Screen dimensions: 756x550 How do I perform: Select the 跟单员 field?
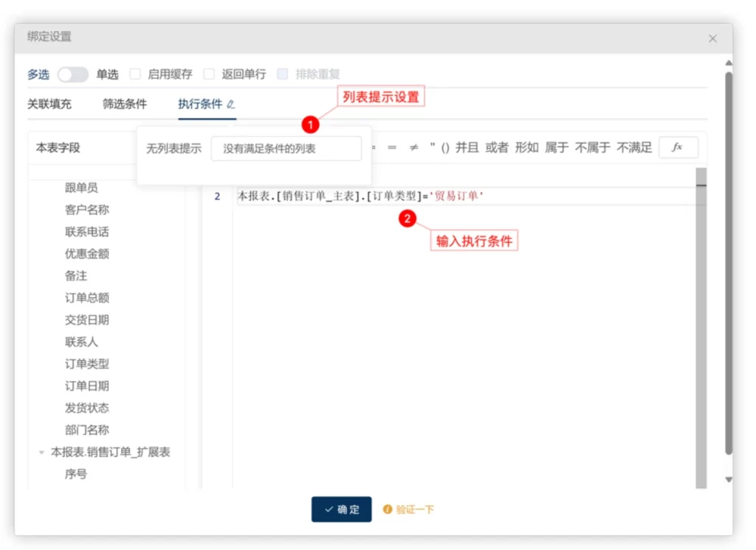point(81,188)
